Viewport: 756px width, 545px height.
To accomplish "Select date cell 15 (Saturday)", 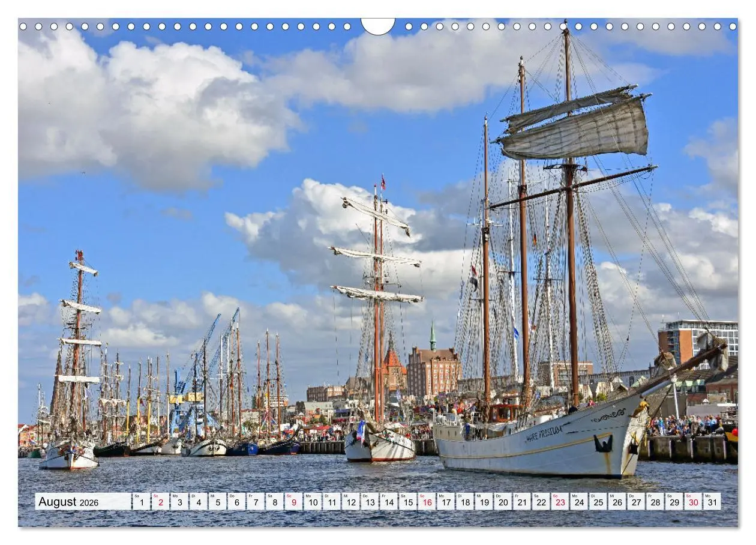I will pos(407,502).
